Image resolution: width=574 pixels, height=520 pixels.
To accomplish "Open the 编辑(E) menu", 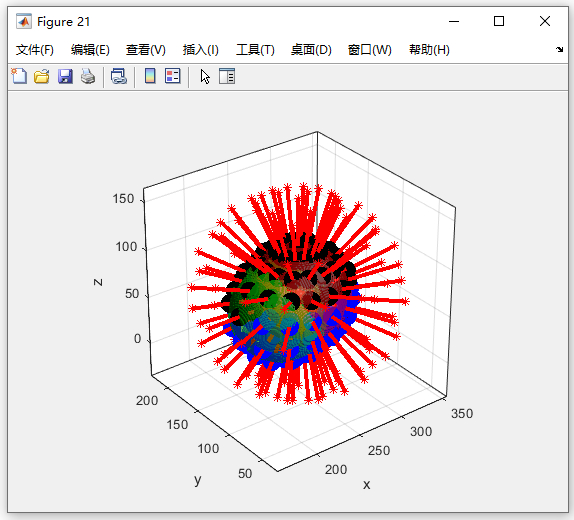I will pos(90,49).
